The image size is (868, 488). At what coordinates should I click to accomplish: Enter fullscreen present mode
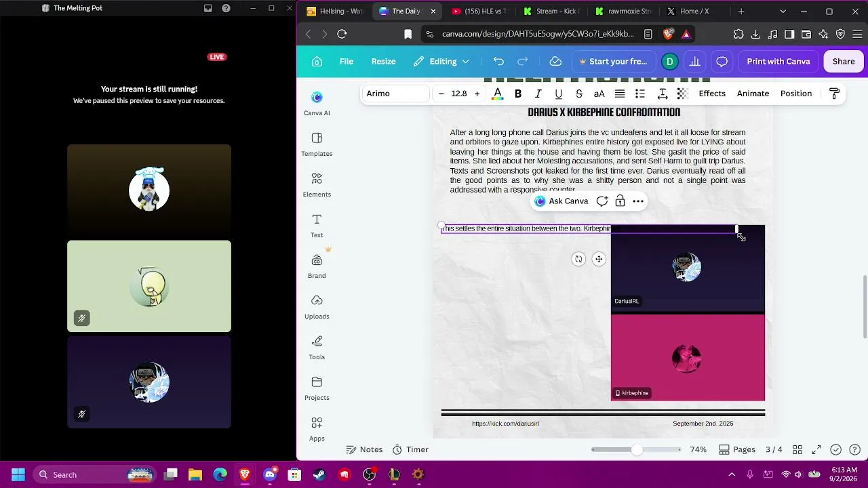816,449
